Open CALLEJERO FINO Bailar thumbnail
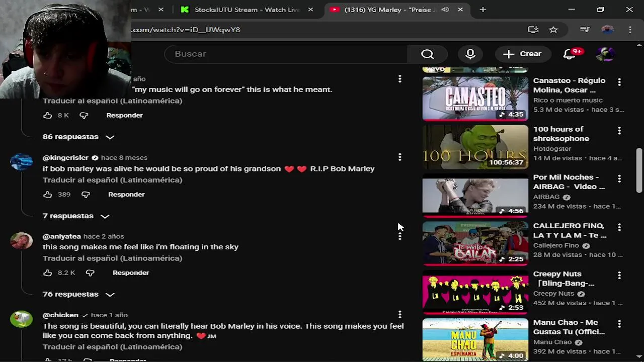The height and width of the screenshot is (362, 644). [x=475, y=243]
